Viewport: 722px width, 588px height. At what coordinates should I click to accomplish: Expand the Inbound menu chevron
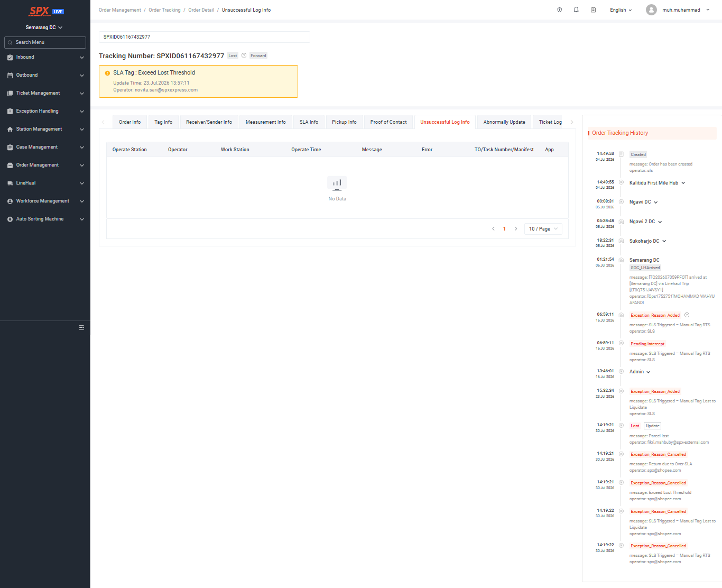tap(82, 57)
